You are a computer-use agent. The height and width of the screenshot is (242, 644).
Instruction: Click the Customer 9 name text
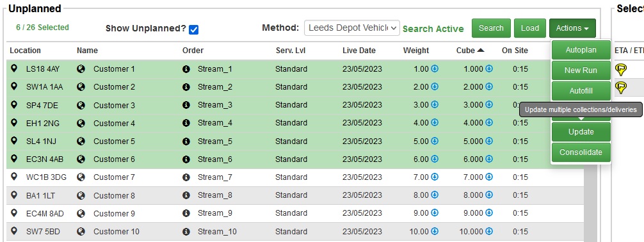114,213
